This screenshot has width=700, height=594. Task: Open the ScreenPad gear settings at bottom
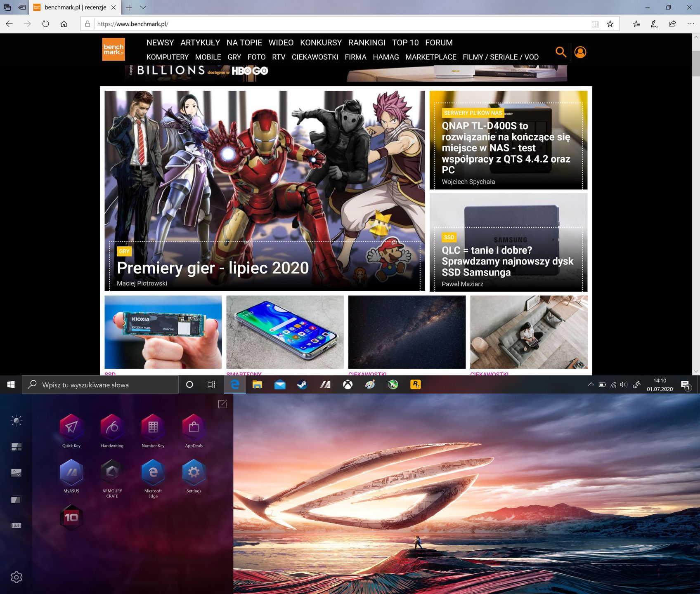17,577
